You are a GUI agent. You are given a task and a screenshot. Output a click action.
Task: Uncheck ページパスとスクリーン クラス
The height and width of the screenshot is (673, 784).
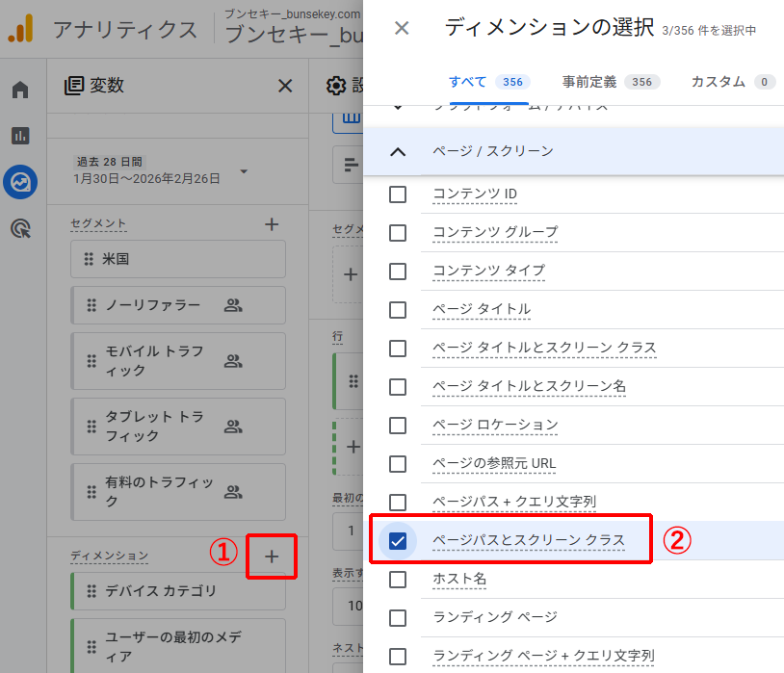coord(398,541)
